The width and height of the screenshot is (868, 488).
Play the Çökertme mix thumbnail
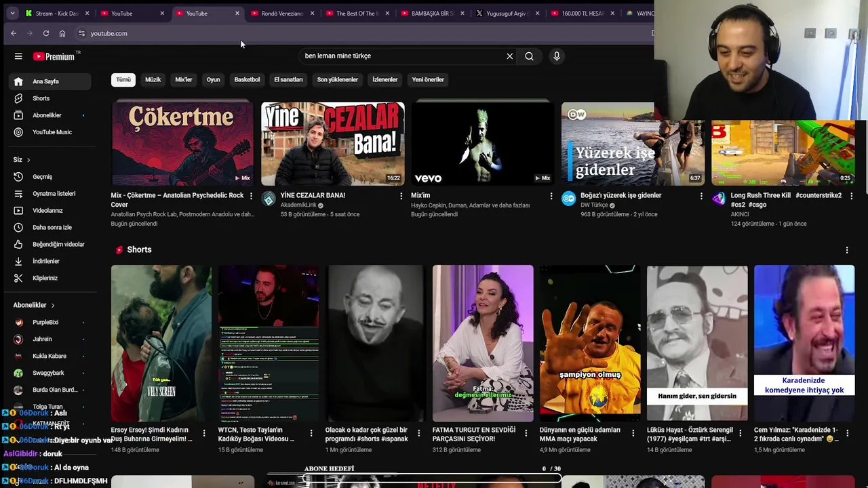click(x=182, y=143)
